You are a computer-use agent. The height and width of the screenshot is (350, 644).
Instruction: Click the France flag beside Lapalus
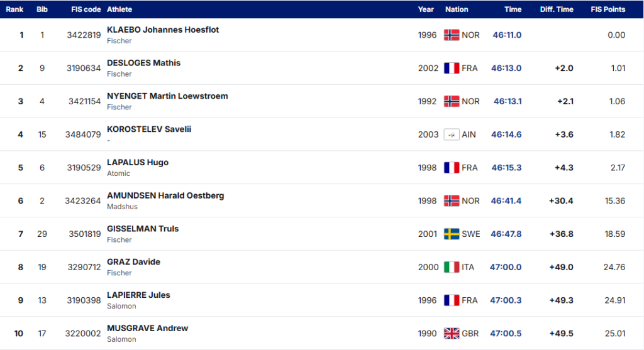click(x=452, y=168)
